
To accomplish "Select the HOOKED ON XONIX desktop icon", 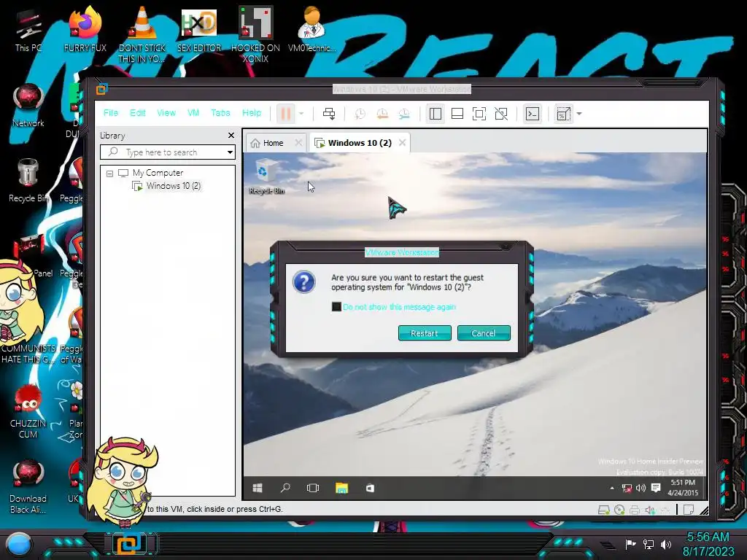I will tap(255, 34).
